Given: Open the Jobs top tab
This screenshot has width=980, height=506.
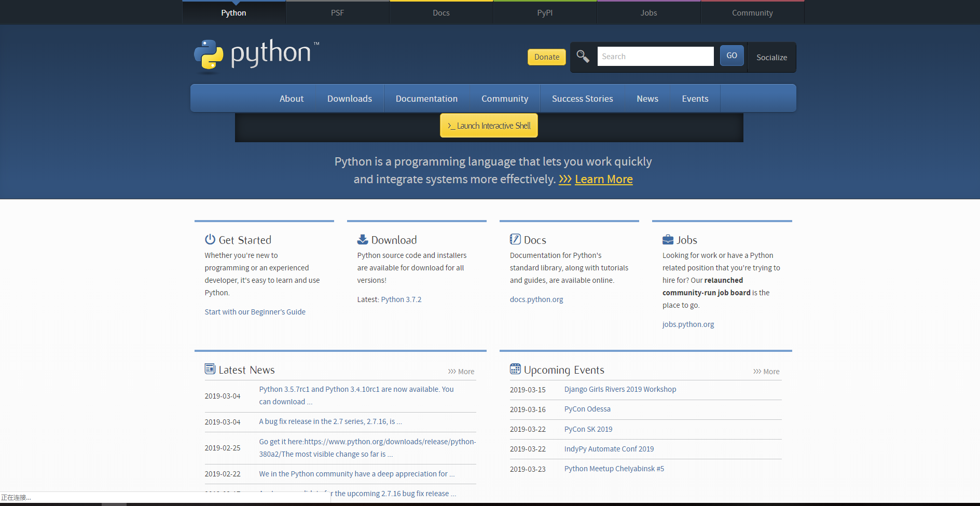Looking at the screenshot, I should pos(648,12).
